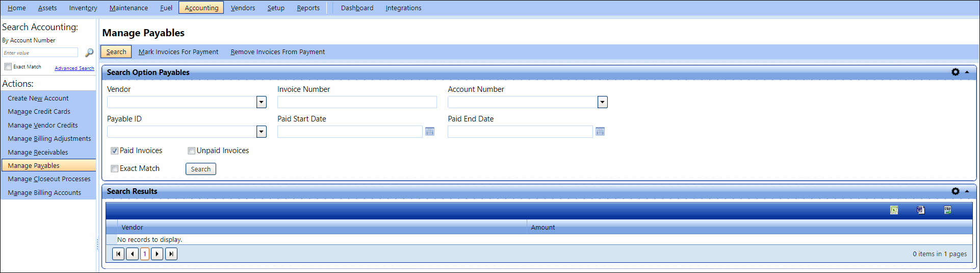Choose Manage Payables action
980x273 pixels.
(x=48, y=165)
